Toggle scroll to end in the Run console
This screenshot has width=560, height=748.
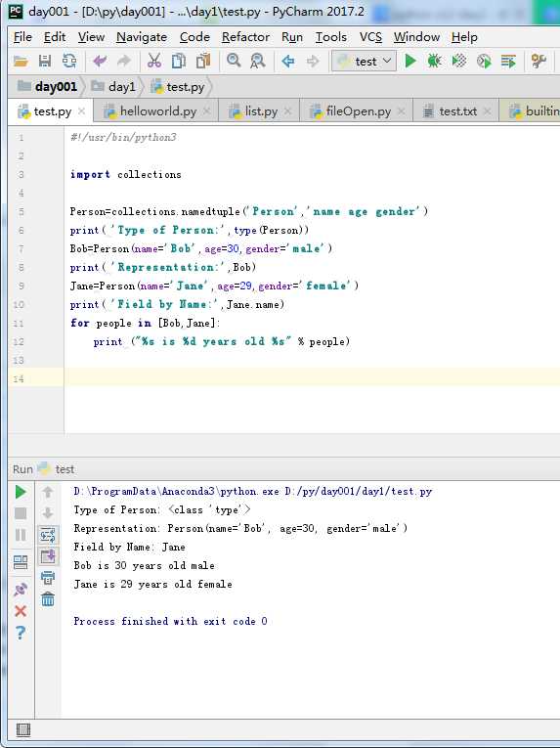(48, 556)
